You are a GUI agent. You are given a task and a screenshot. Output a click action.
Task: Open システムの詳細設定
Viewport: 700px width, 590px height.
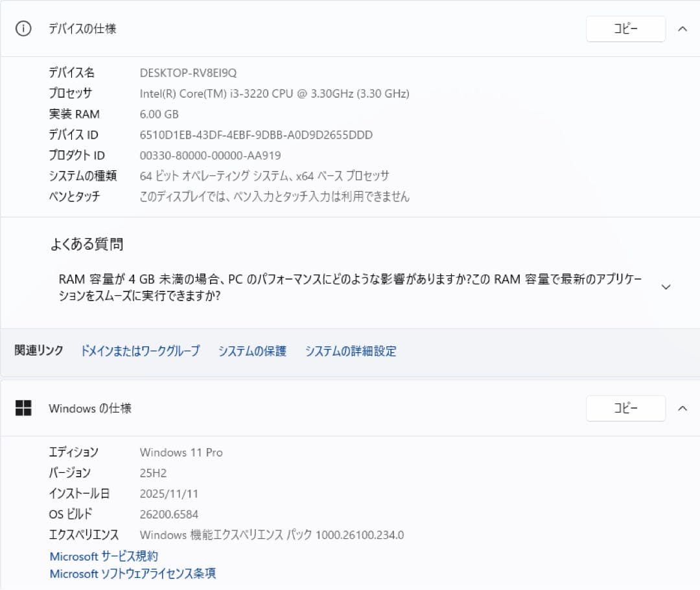coord(351,350)
